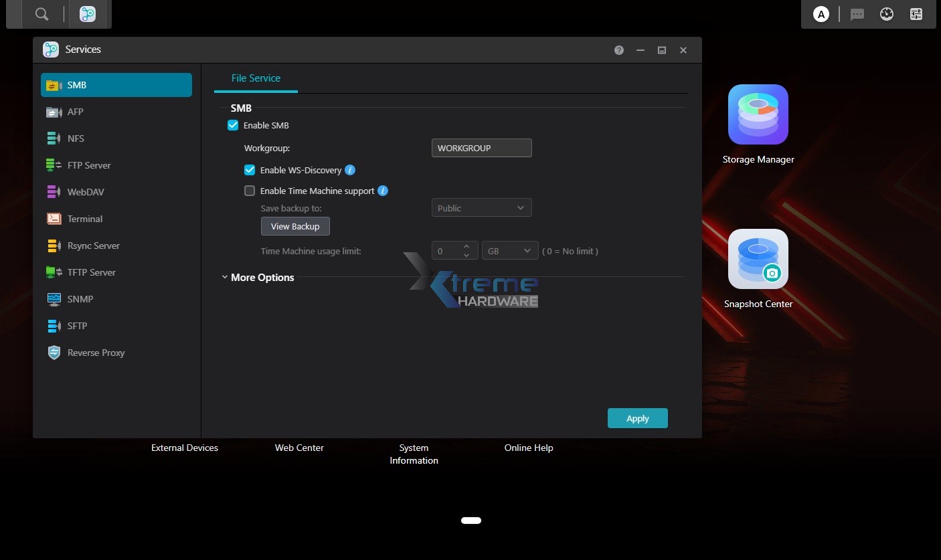Disable the Enable SMB checkbox

click(233, 125)
